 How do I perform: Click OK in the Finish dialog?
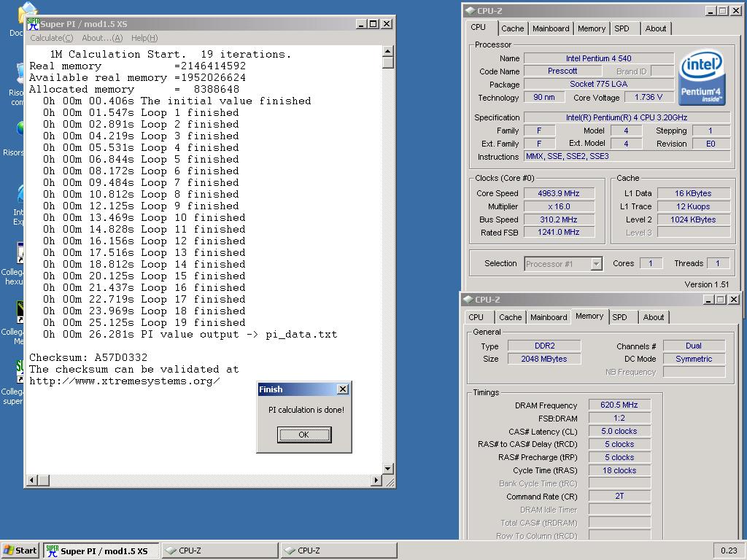point(304,435)
